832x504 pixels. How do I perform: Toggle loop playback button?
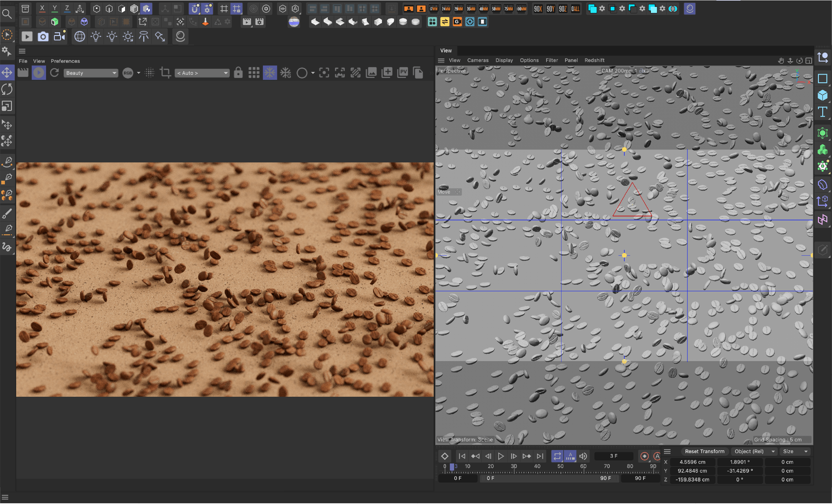pyautogui.click(x=557, y=456)
